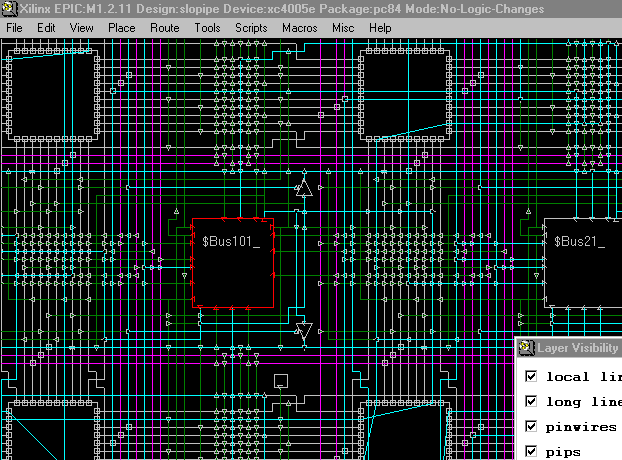Open the Misc menu
622x460 pixels.
(343, 28)
